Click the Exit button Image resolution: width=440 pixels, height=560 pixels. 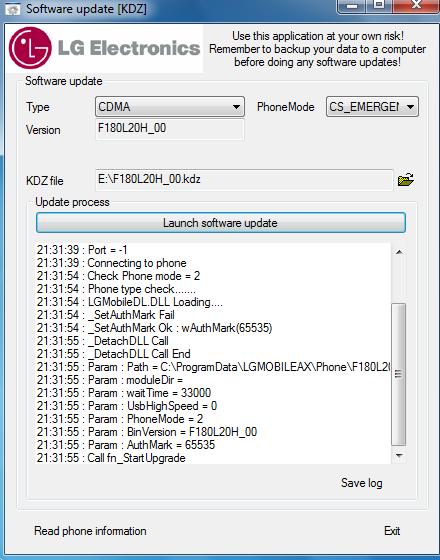pyautogui.click(x=392, y=531)
